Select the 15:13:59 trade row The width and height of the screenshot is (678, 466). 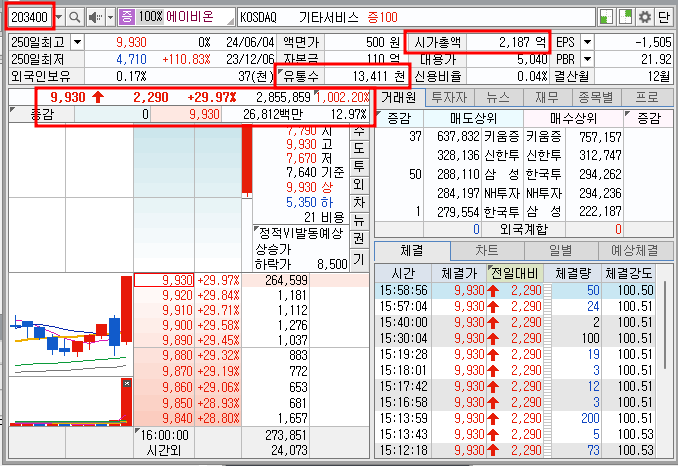click(515, 418)
